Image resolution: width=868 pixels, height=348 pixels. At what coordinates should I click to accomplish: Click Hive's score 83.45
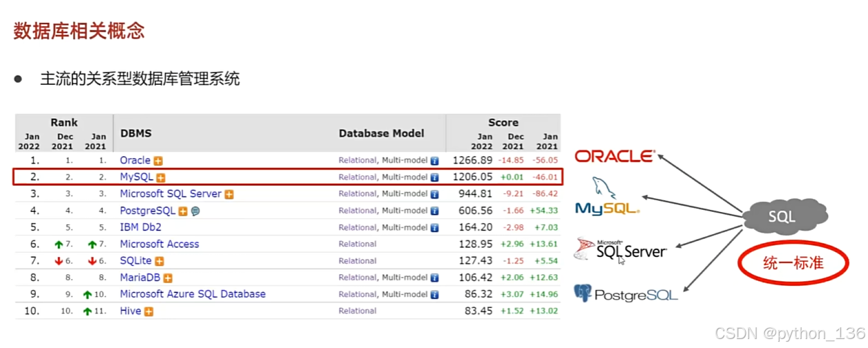click(x=479, y=311)
